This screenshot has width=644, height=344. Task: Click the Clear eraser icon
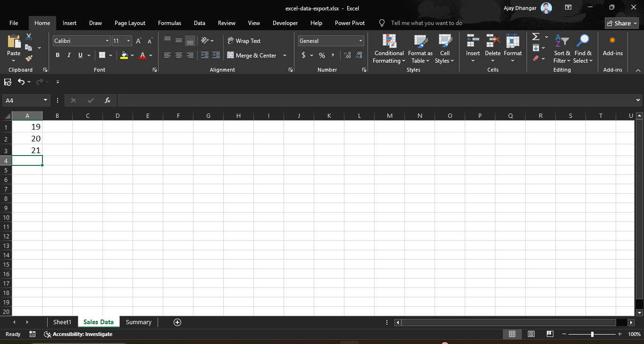(535, 58)
